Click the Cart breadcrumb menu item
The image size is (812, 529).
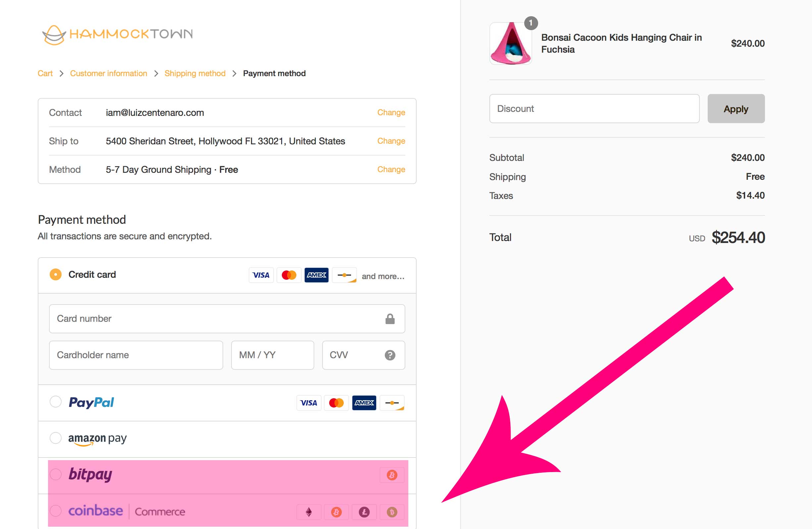click(46, 73)
